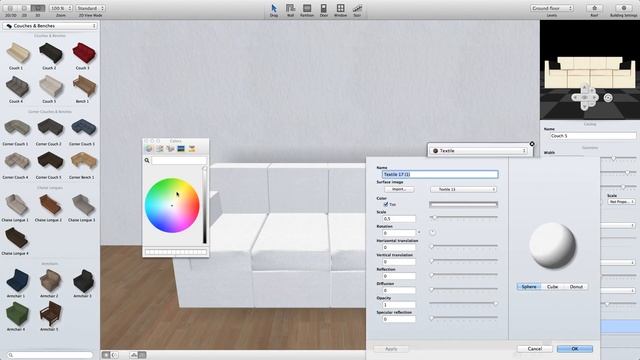Click the Apply button
This screenshot has height=360, width=640.
[391, 349]
